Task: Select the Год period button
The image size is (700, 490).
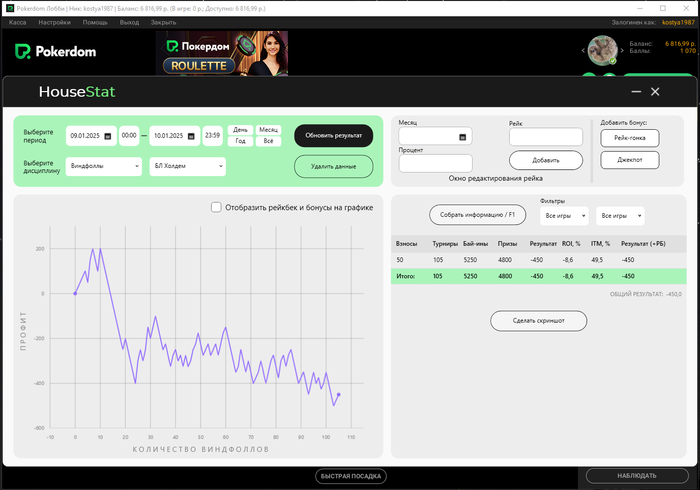Action: [240, 141]
